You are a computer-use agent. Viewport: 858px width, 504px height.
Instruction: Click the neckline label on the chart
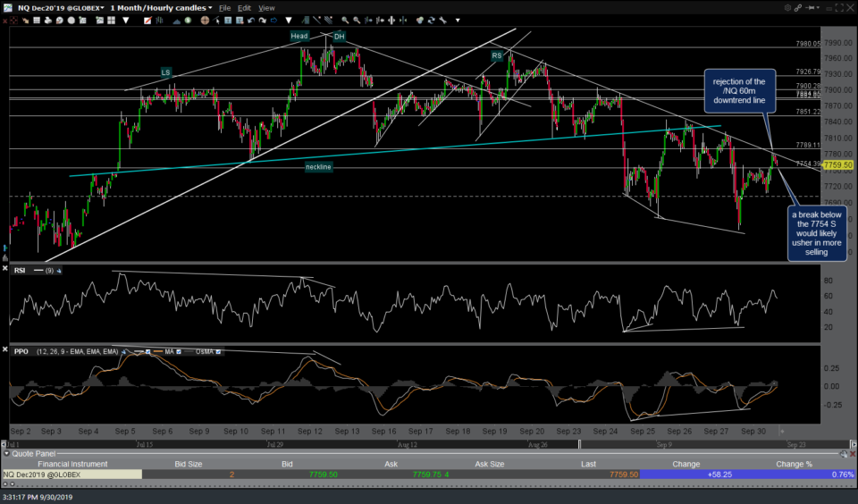(318, 167)
